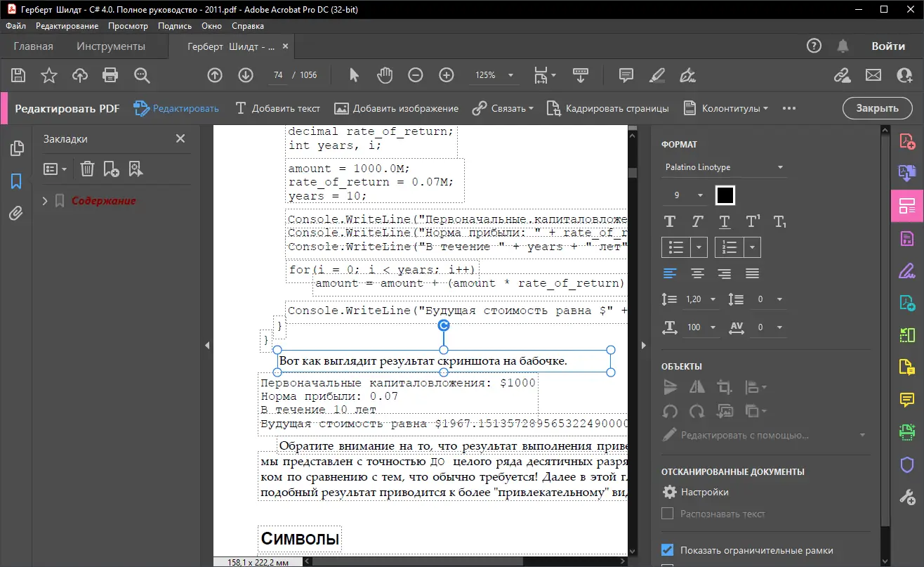Viewport: 924px width, 567px height.
Task: Delete the selected bookmark with trash icon
Action: [x=87, y=169]
